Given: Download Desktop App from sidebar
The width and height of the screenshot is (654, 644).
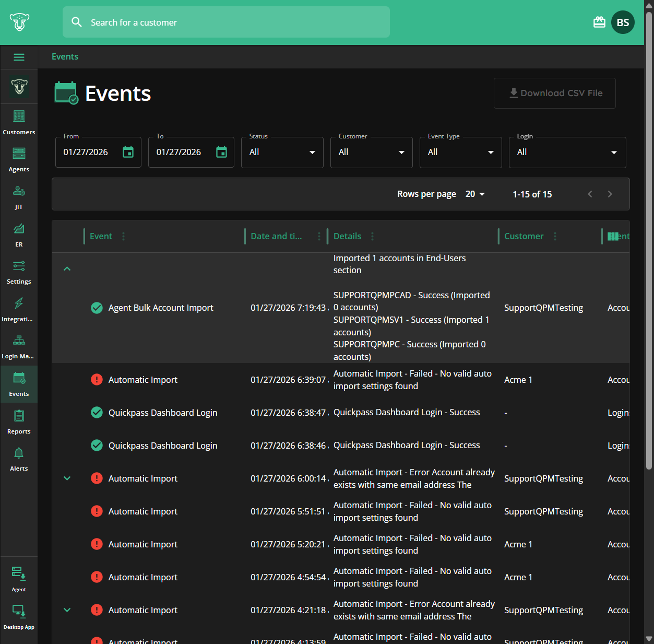Looking at the screenshot, I should (19, 616).
